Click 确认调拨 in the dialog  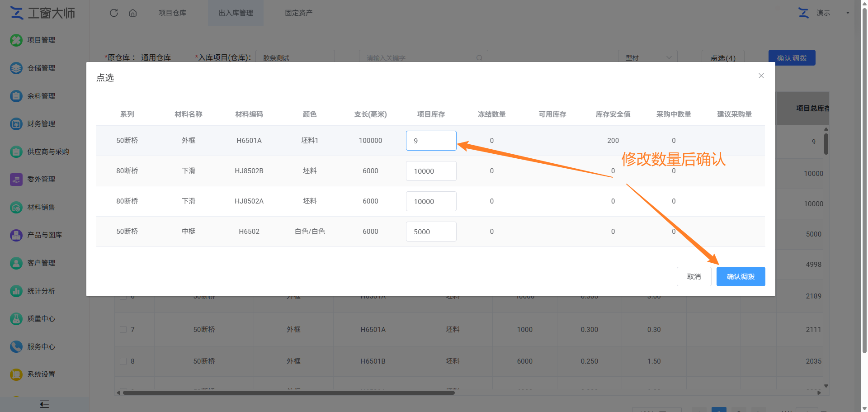click(x=741, y=276)
